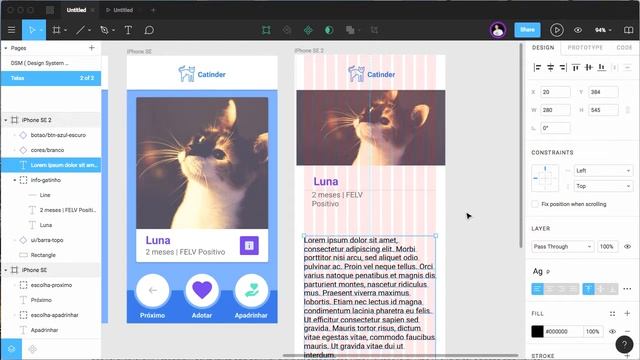Click the width W field
The width and height of the screenshot is (640, 360).
point(555,110)
